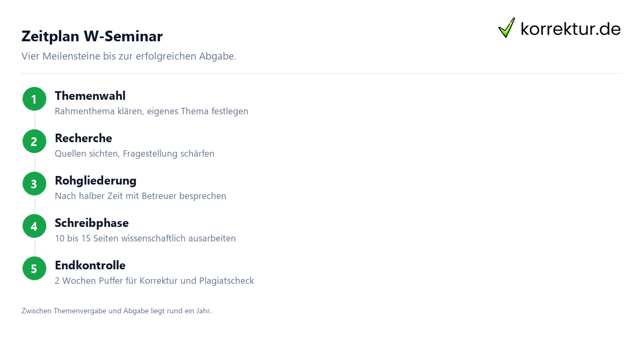Click the 10 bis 15 Seiten description
This screenshot has height=338, width=644.
[145, 239]
